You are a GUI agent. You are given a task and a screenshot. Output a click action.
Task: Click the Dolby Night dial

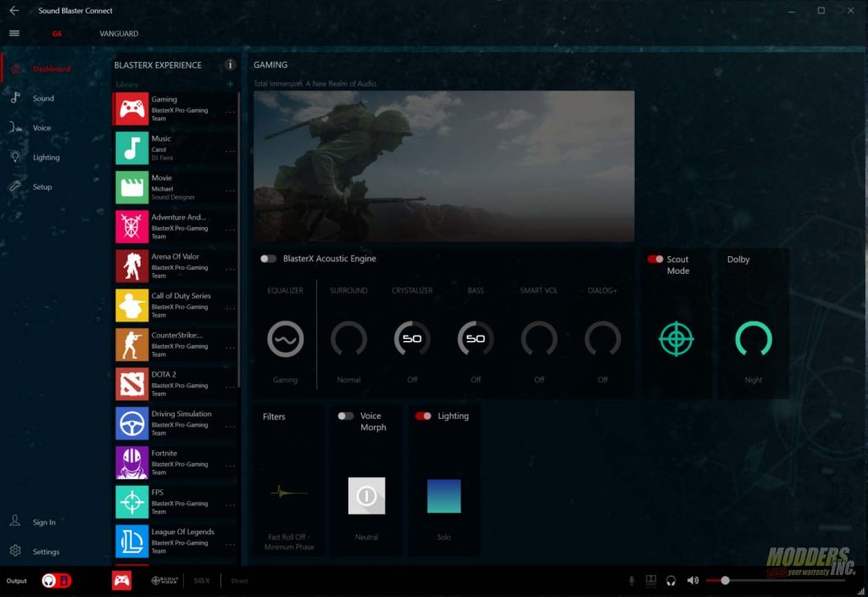point(754,339)
